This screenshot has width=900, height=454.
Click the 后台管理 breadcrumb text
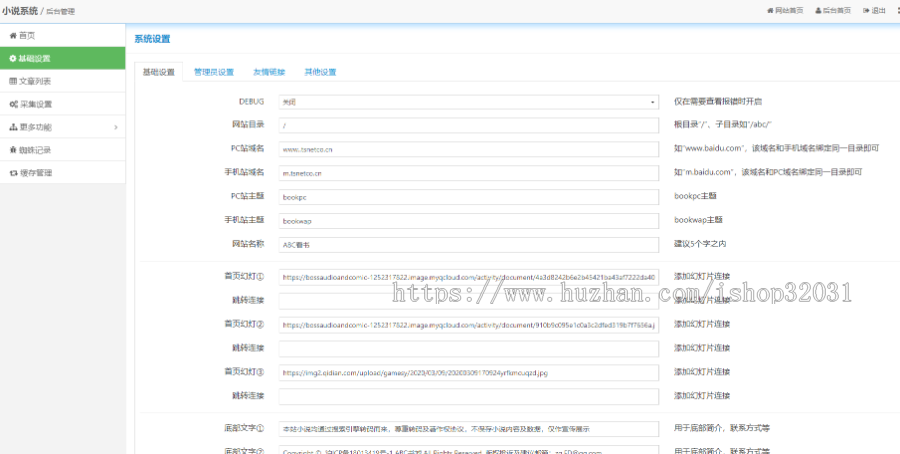tap(60, 11)
